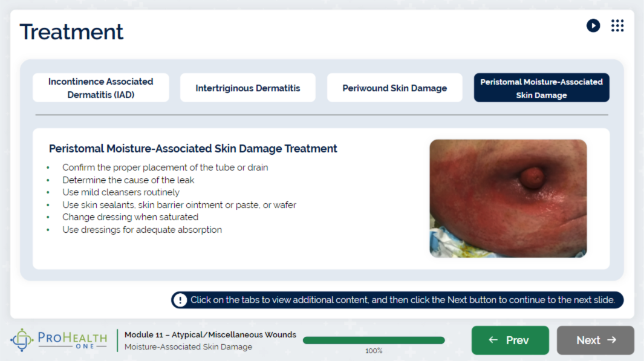Viewport: 644px width, 361px height.
Task: Go back with the Prev button
Action: (x=510, y=340)
